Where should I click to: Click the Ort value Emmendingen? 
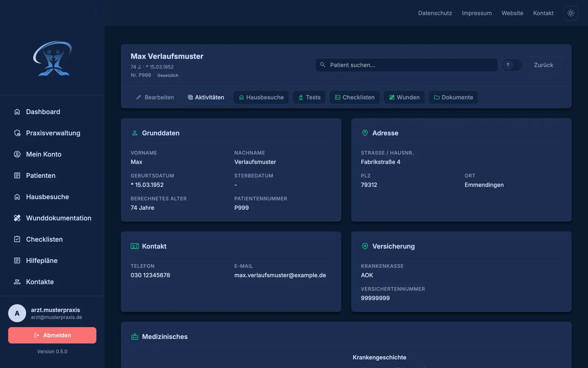click(x=484, y=185)
